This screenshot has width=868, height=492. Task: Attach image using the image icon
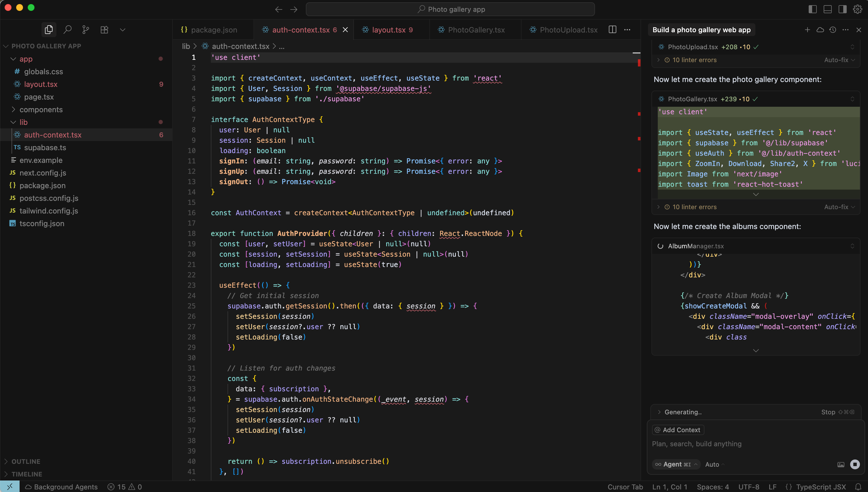(841, 465)
